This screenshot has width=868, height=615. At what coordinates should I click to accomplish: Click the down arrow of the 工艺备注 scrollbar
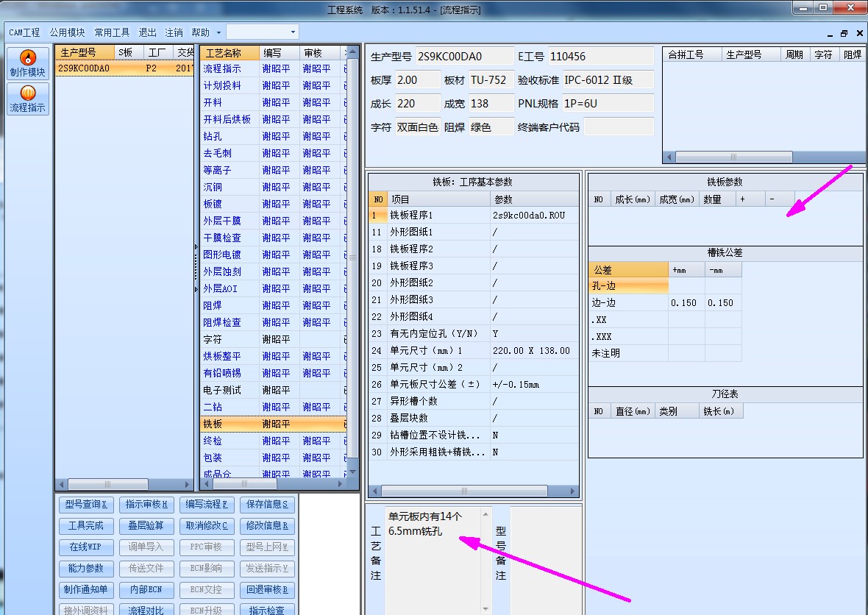pyautogui.click(x=485, y=608)
